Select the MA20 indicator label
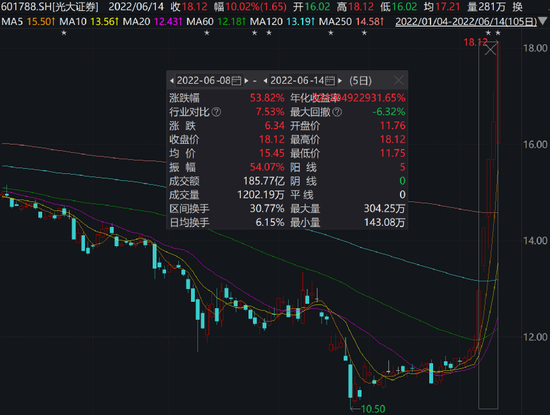 click(136, 22)
